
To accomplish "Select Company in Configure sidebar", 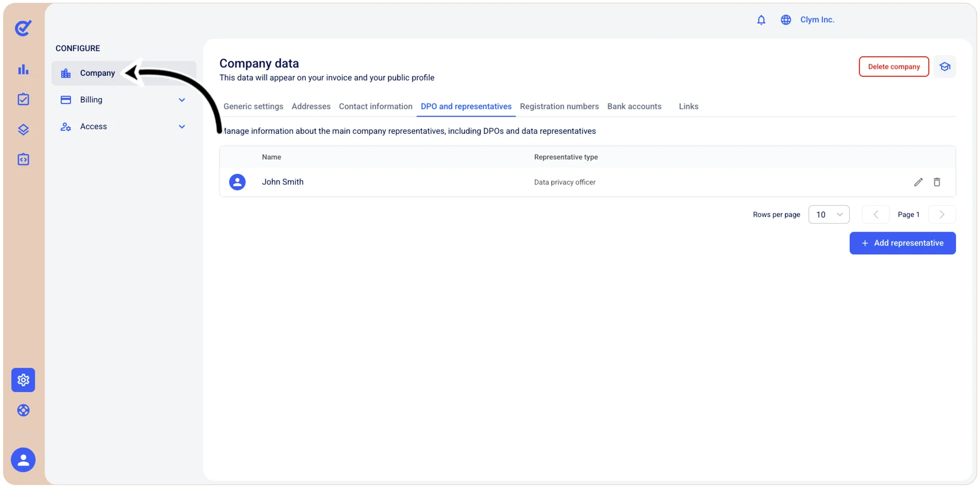I will [124, 73].
